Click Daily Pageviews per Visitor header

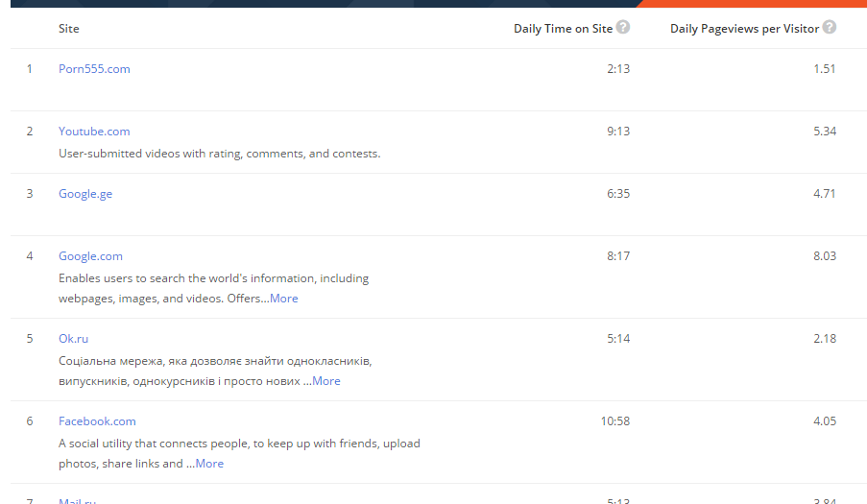click(744, 29)
